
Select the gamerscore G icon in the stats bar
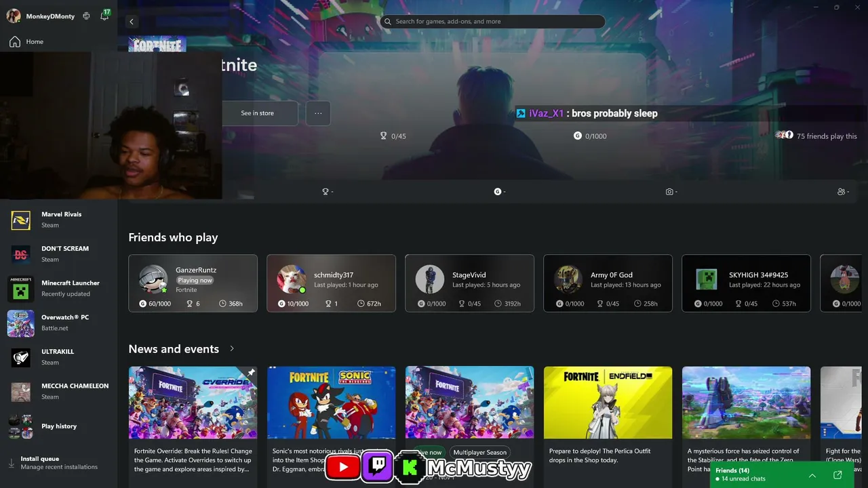click(498, 192)
